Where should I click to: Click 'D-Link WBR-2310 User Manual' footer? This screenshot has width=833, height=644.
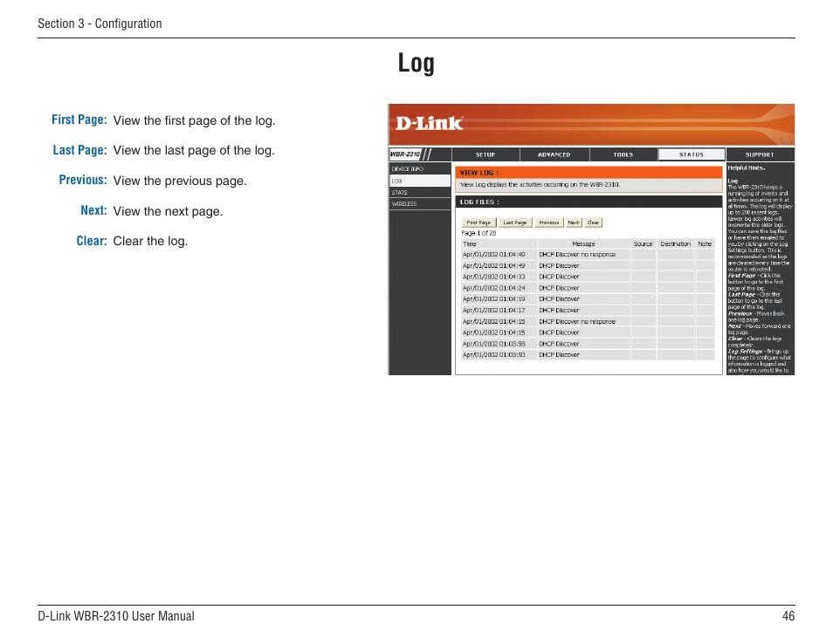point(116,616)
